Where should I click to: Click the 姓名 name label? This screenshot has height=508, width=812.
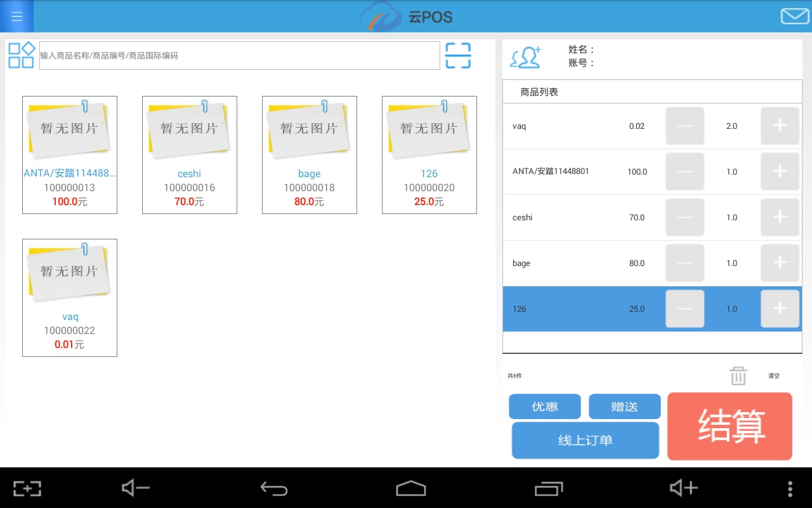click(582, 50)
